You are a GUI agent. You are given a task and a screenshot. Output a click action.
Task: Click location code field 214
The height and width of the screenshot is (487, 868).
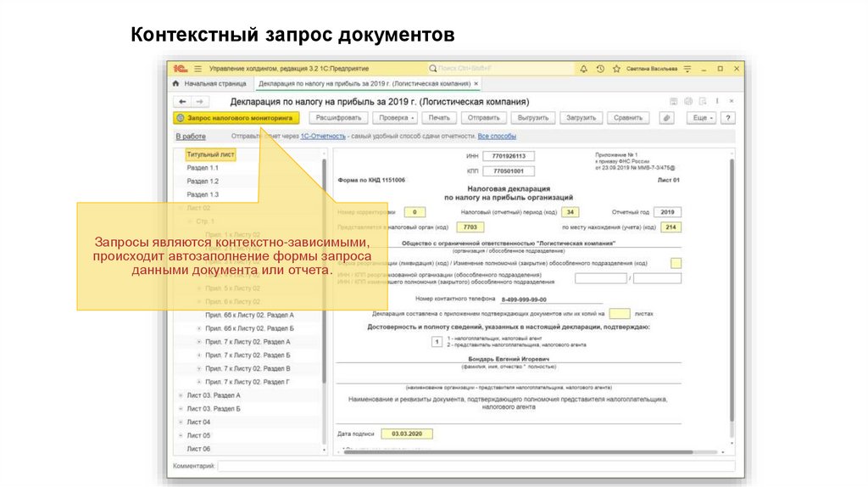pos(671,227)
